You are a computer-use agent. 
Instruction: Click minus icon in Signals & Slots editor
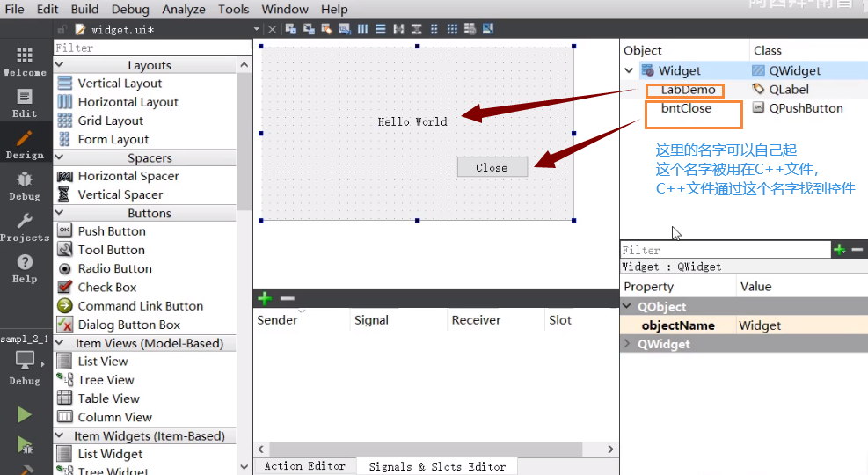coord(287,299)
